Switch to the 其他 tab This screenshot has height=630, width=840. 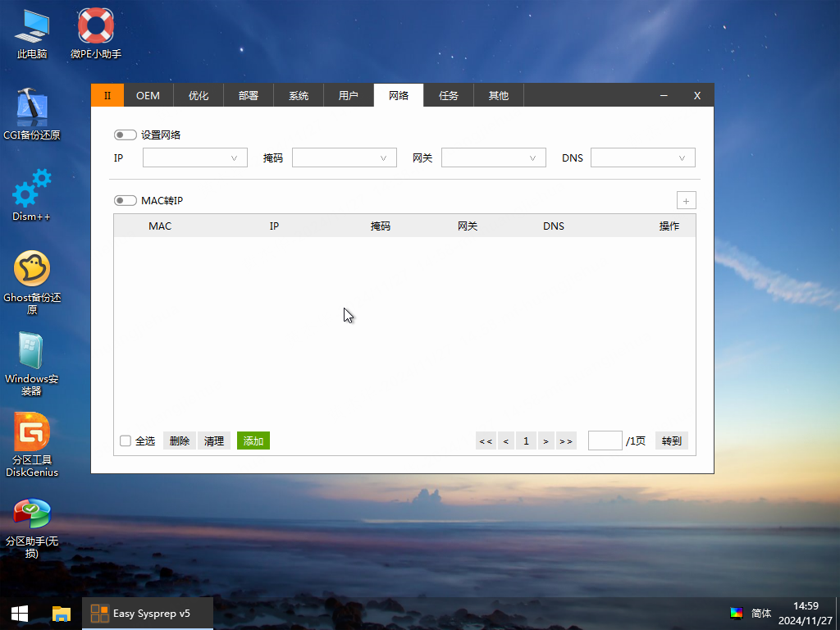(499, 95)
